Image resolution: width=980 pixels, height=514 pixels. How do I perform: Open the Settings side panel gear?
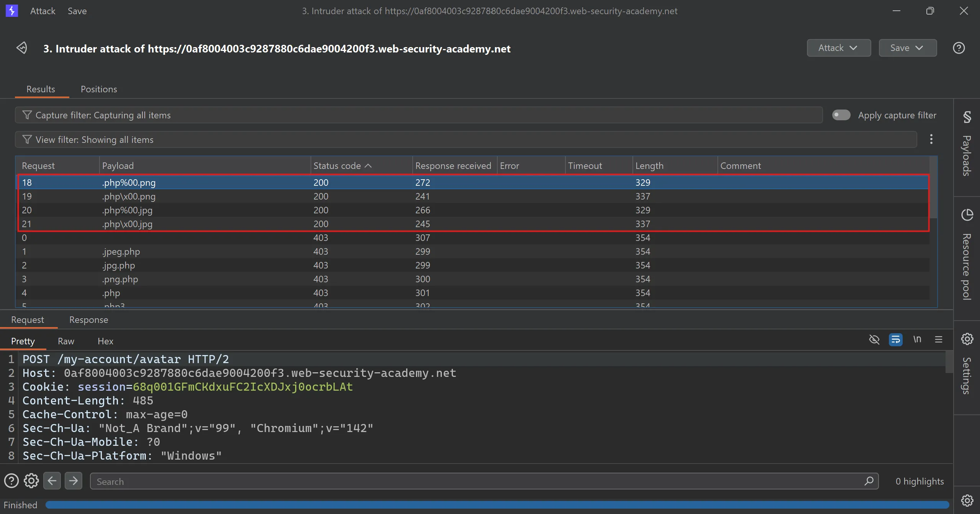click(x=967, y=339)
